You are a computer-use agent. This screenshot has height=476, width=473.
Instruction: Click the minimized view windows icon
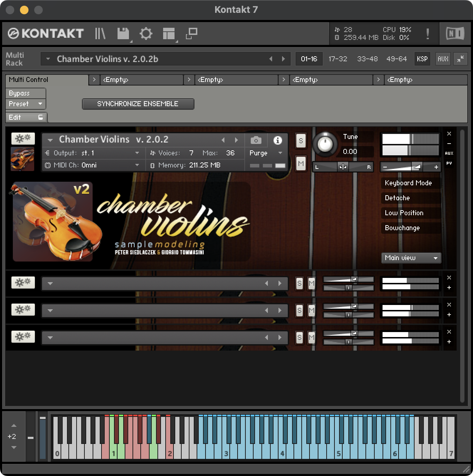pyautogui.click(x=192, y=33)
